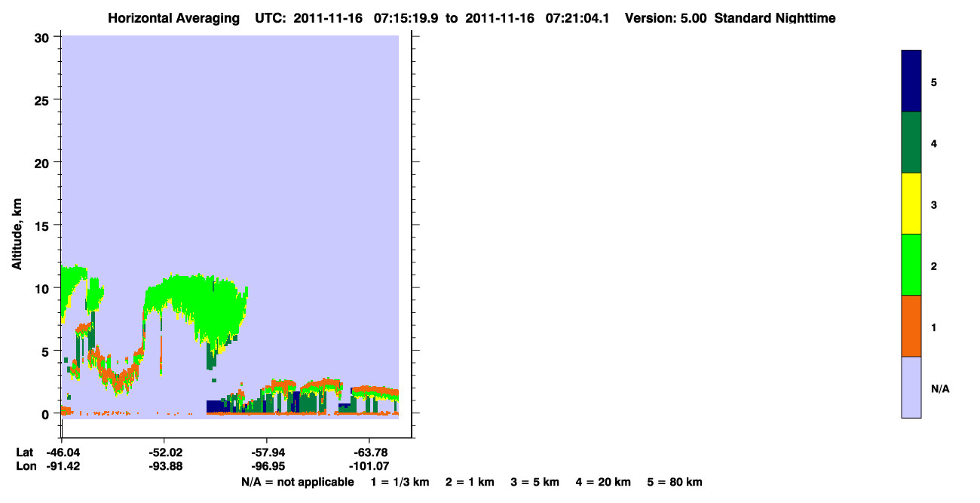
Task: Click 'Standard Nighttime' label
Action: point(775,18)
